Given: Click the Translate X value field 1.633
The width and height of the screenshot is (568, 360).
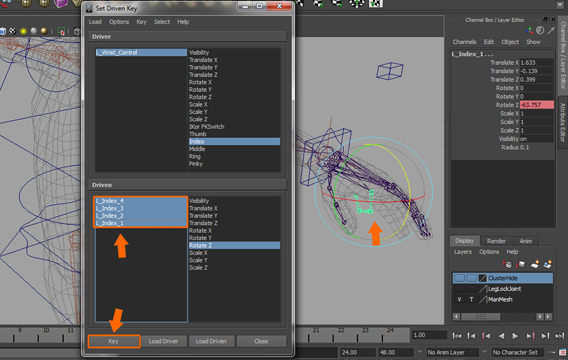Looking at the screenshot, I should 537,63.
